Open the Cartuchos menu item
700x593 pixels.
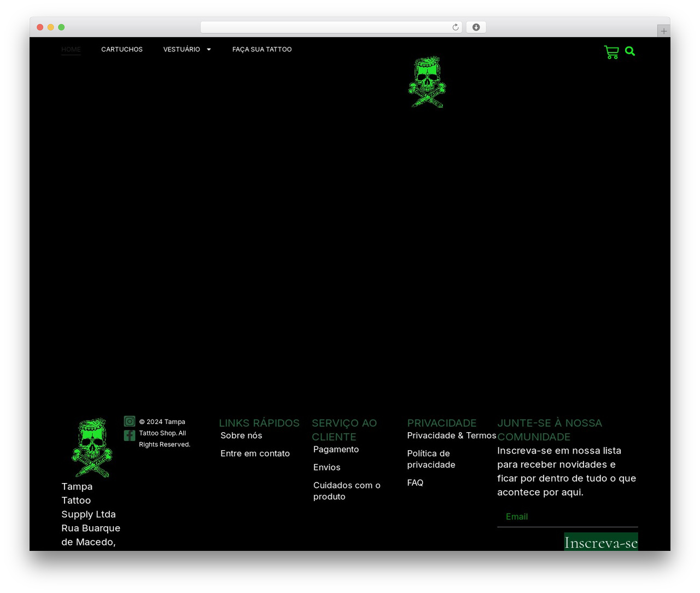pos(122,49)
